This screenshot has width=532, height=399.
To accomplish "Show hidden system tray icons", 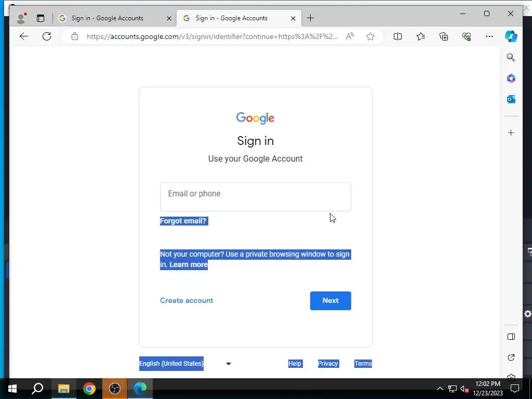I will [440, 389].
